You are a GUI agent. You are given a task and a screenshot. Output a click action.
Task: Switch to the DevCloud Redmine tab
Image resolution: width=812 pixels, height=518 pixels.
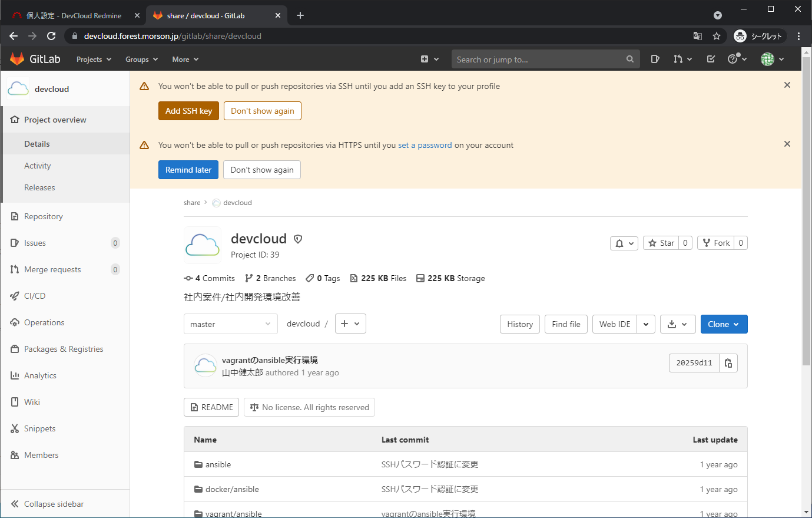[74, 15]
